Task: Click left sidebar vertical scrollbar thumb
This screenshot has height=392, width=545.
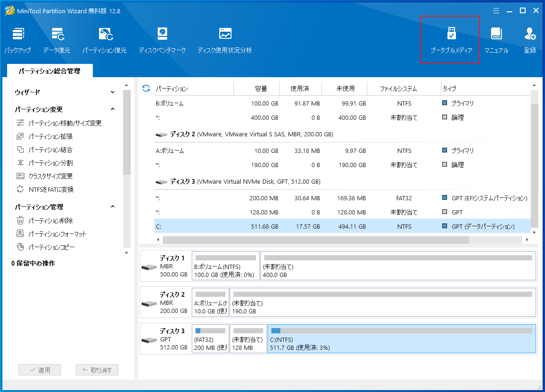Action: pos(126,132)
